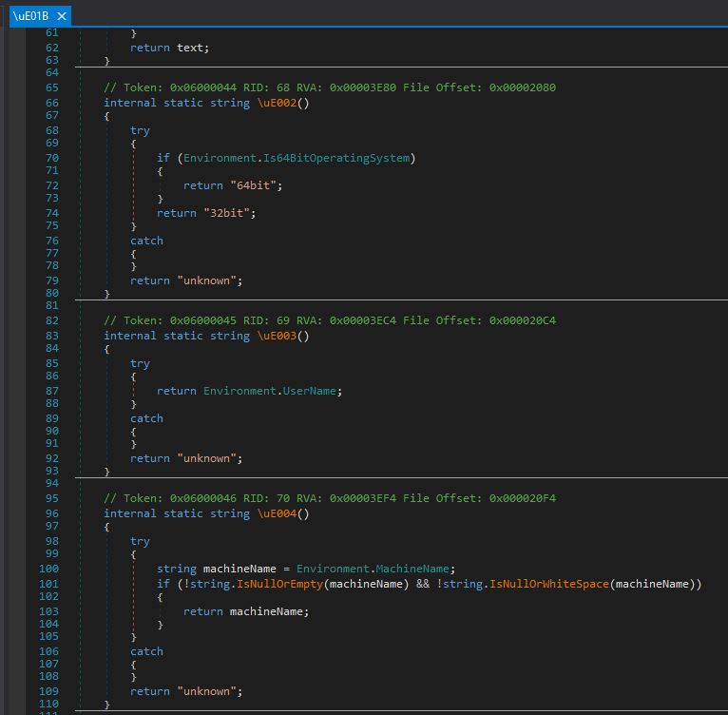Screen dimensions: 728x715
Task: Select the \uE01B document tab
Action: 40,16
